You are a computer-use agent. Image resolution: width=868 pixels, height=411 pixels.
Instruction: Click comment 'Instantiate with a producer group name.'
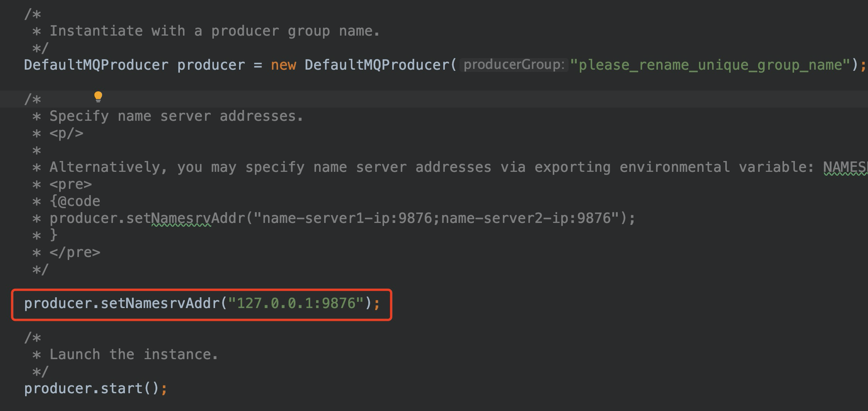[215, 31]
